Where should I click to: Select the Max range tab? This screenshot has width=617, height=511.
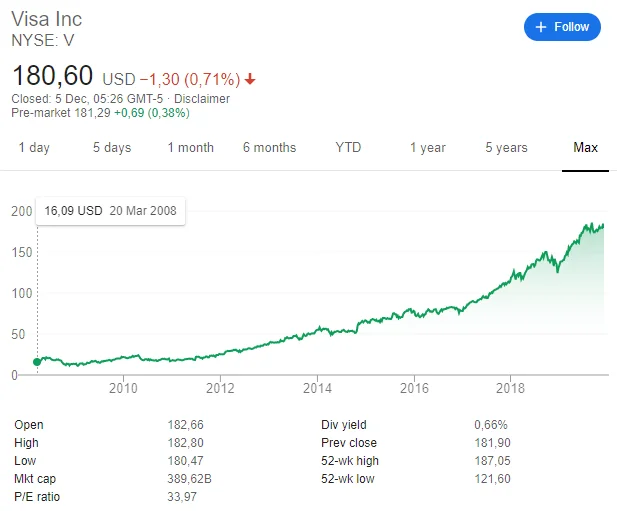pos(585,148)
